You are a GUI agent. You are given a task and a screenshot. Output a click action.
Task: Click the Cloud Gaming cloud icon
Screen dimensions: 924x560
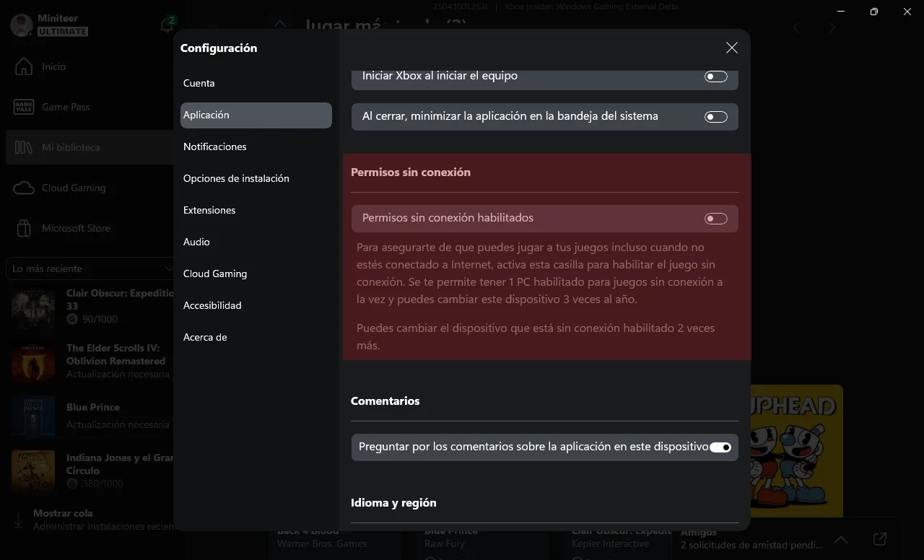[24, 188]
